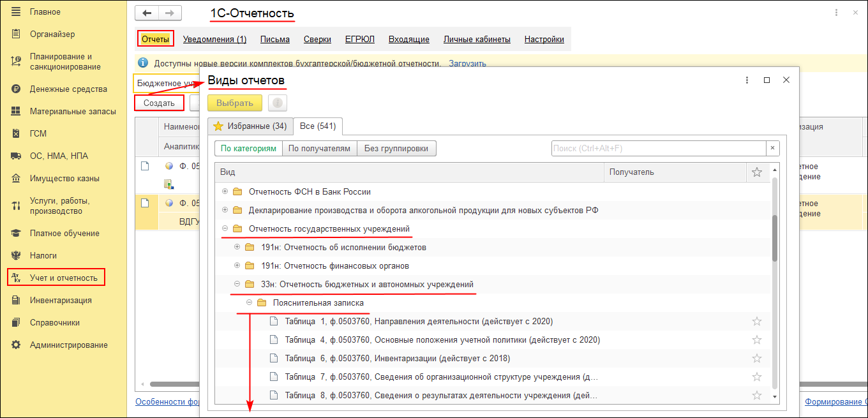Switch grouping to По категориям
The image size is (868, 418).
pos(248,148)
